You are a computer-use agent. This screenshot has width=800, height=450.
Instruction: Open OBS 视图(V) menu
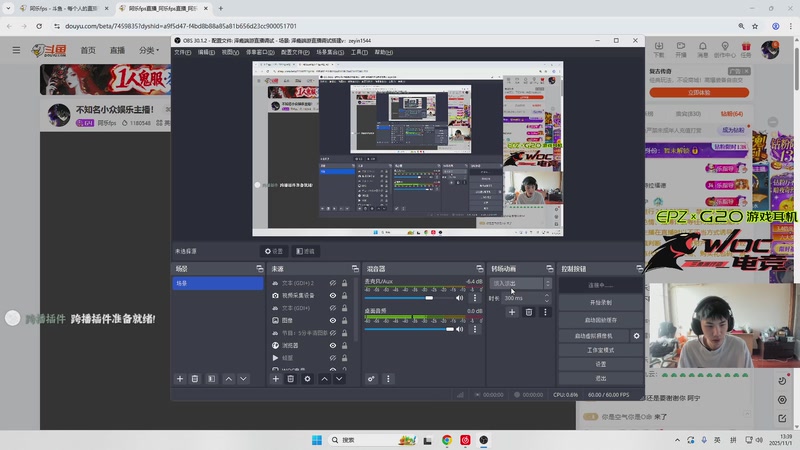(x=230, y=52)
